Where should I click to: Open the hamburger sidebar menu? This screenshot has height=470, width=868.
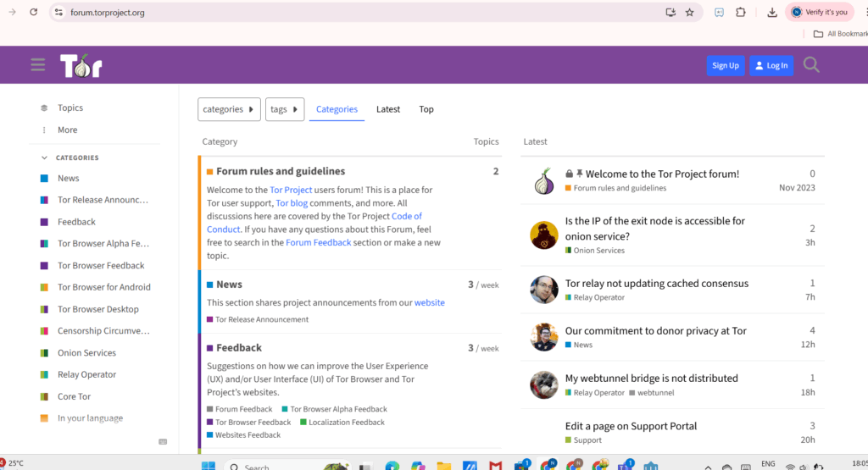pos(37,65)
